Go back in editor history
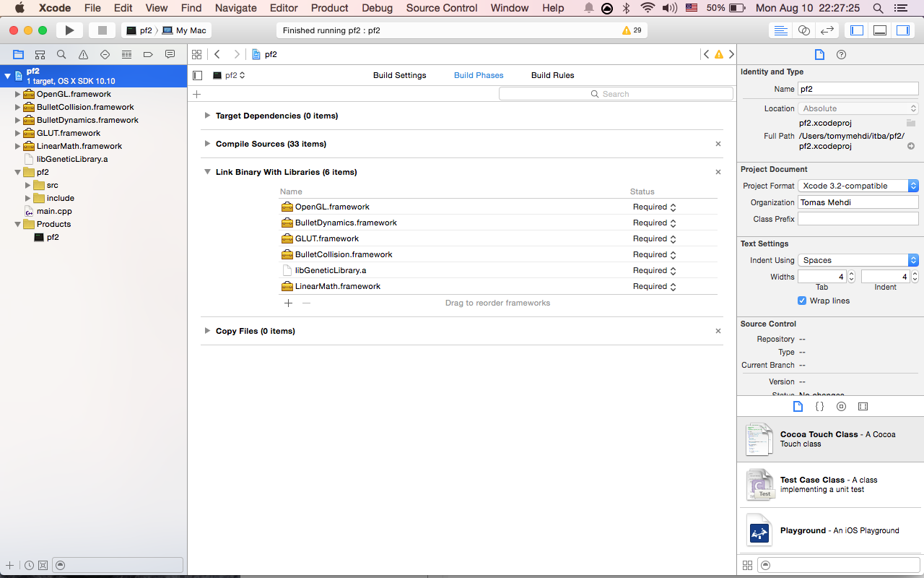The width and height of the screenshot is (924, 578). tap(217, 54)
